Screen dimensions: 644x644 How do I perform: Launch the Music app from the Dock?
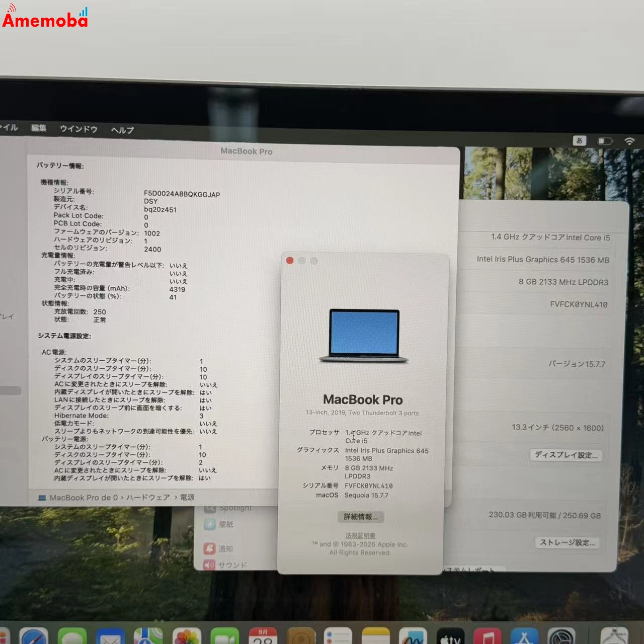(x=487, y=637)
